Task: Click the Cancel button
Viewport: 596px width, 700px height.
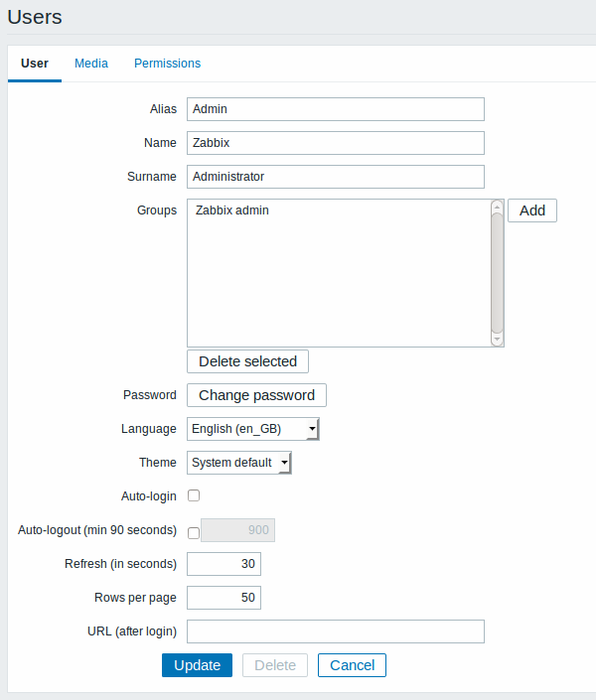Action: click(352, 665)
